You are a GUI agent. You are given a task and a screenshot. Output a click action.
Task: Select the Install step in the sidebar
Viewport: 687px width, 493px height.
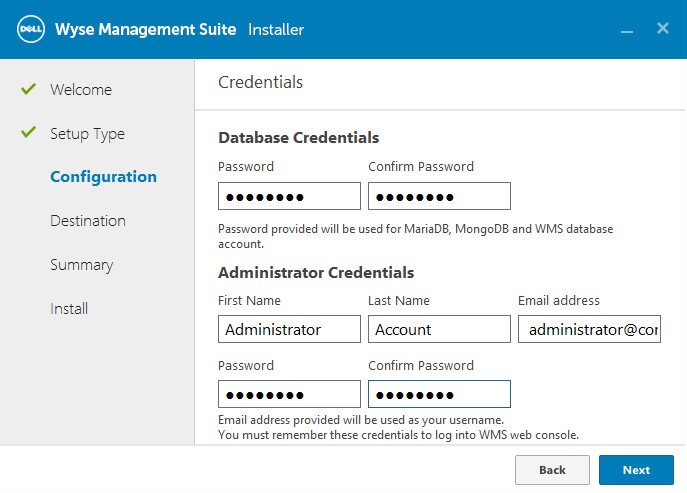69,309
